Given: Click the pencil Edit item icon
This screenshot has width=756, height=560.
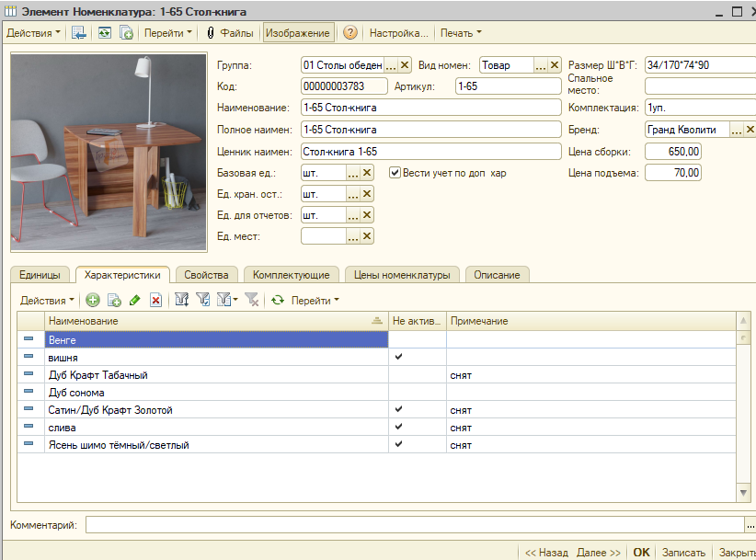Looking at the screenshot, I should [x=135, y=300].
